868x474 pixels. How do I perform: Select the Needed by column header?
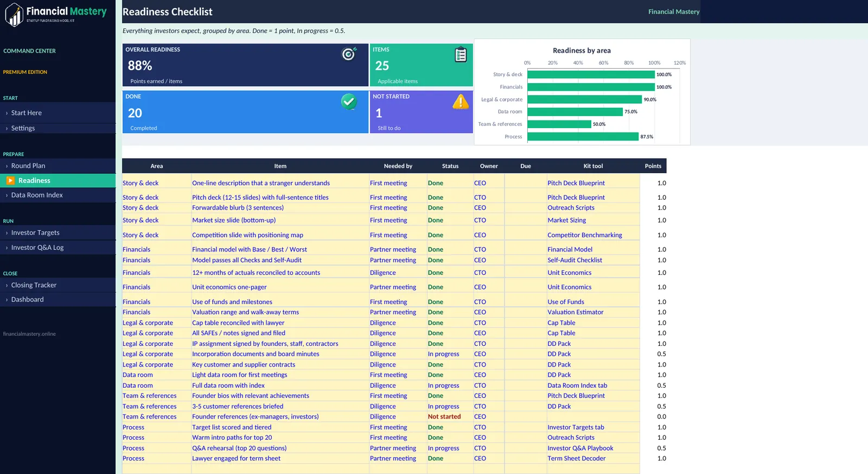(398, 166)
